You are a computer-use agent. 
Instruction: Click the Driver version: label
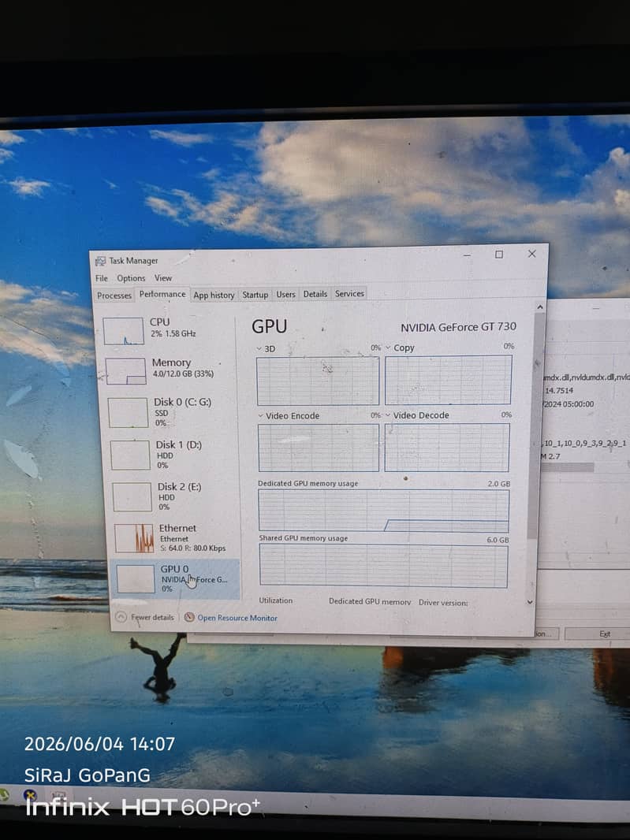[x=443, y=603]
